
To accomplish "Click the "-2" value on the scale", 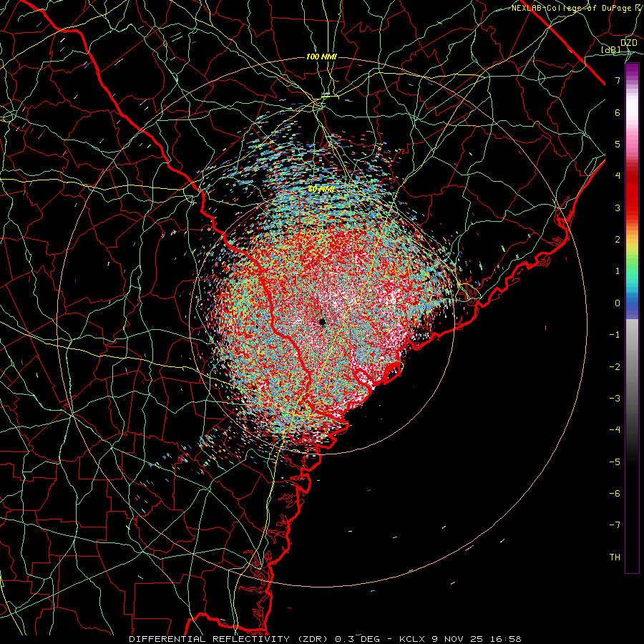I will (x=615, y=367).
